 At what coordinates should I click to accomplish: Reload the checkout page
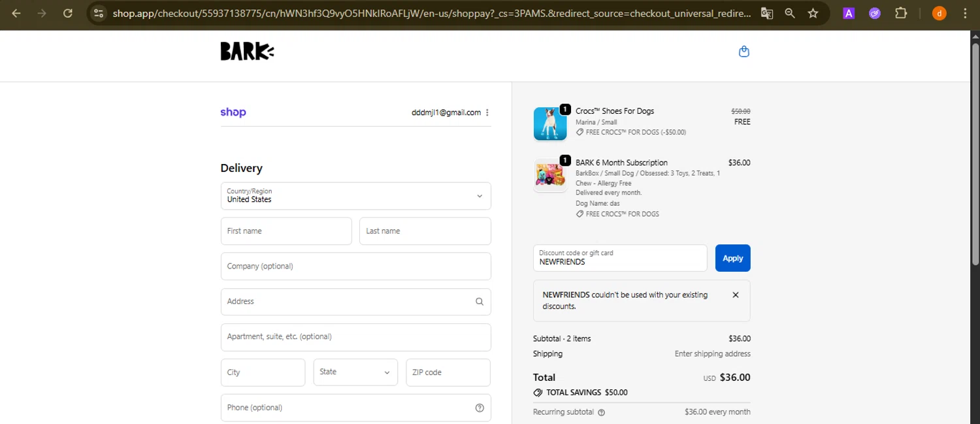(67, 13)
